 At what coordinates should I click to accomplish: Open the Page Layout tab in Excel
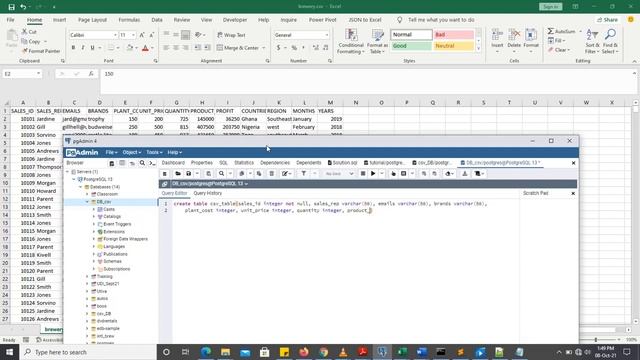coord(92,20)
